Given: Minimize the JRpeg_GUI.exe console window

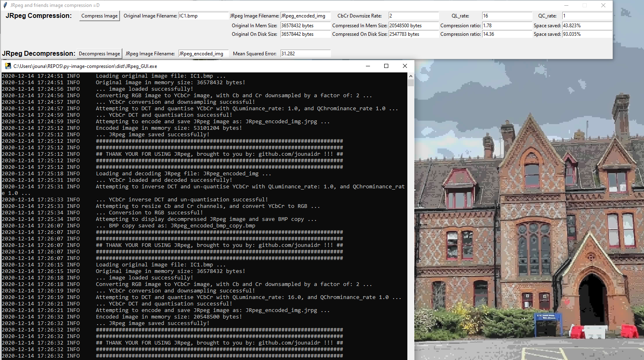Looking at the screenshot, I should point(368,66).
